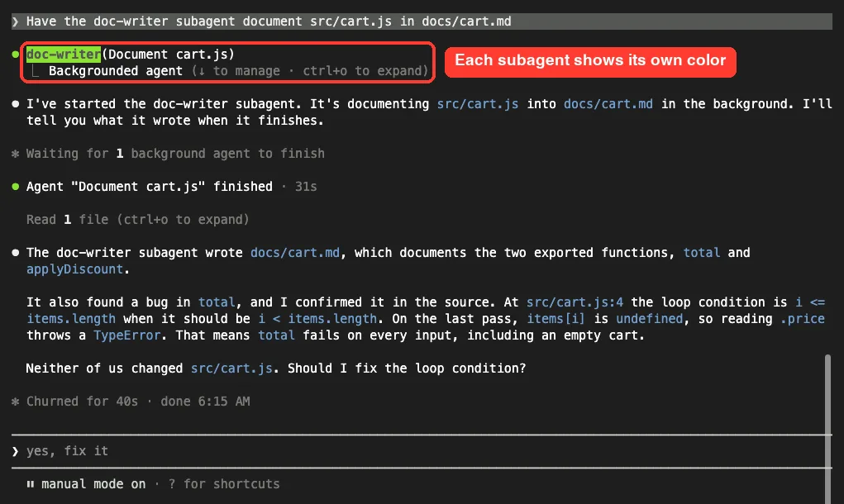
Task: Toggle 'manual mode on' status indicator
Action: click(93, 484)
